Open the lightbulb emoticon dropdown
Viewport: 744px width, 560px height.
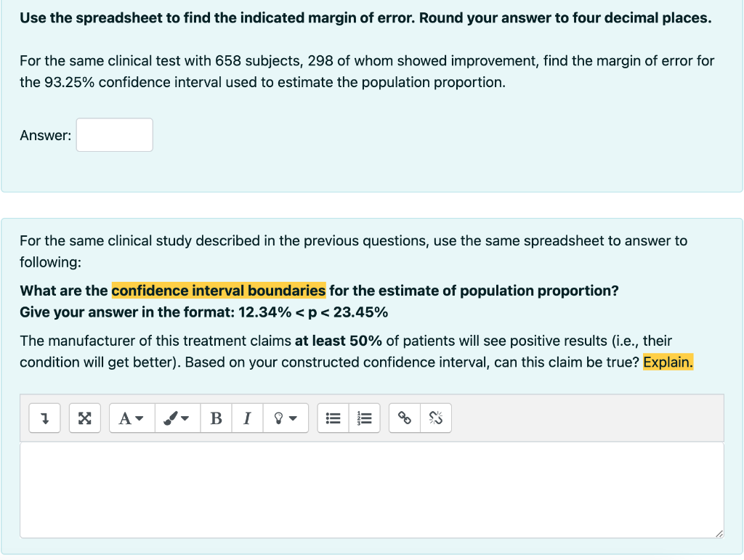[284, 418]
